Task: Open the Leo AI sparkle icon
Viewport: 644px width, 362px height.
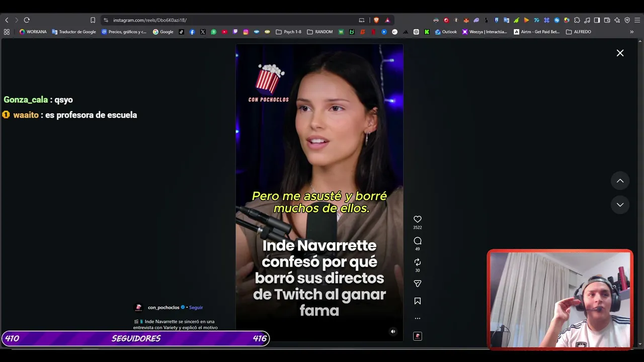Action: (617, 20)
